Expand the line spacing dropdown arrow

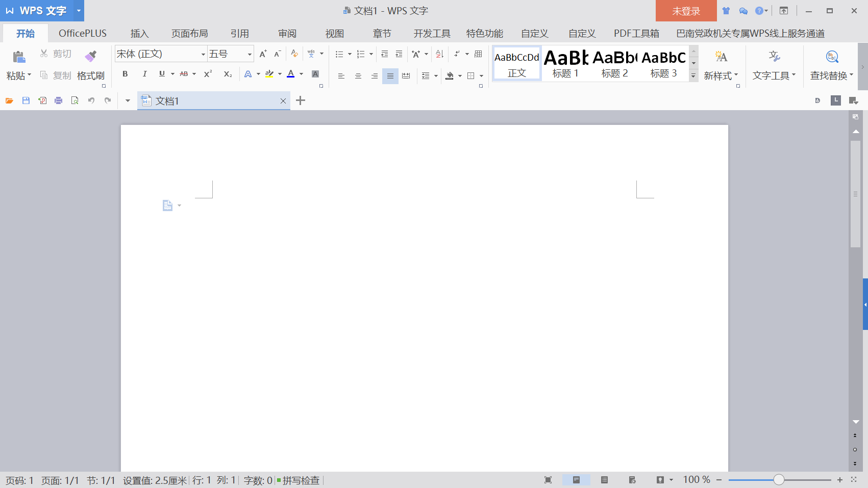tap(436, 76)
